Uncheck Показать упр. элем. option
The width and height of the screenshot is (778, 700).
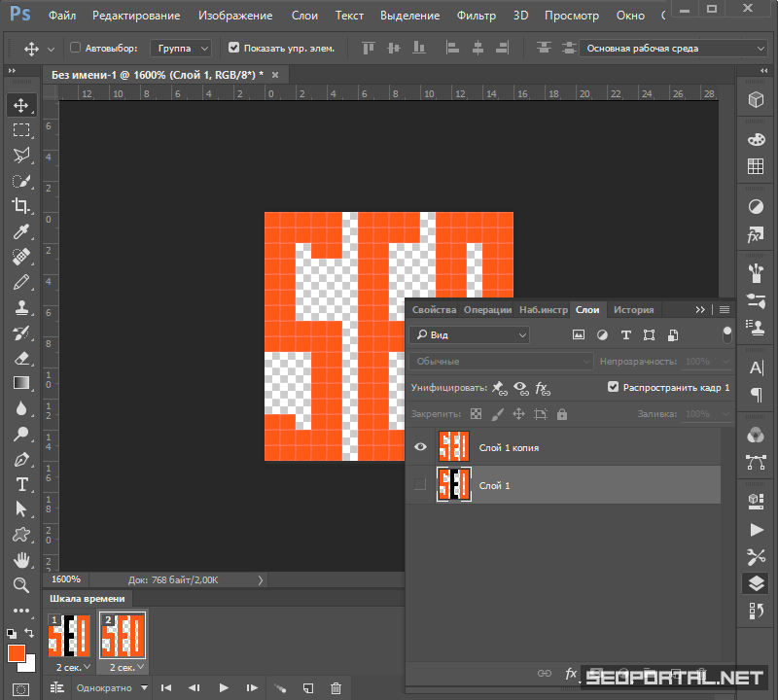[x=233, y=48]
